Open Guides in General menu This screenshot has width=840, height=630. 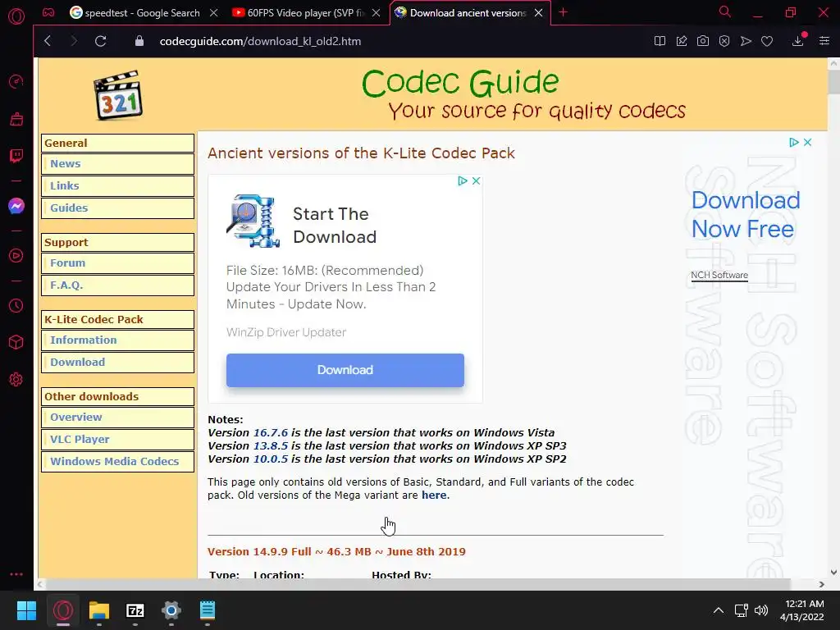point(118,208)
